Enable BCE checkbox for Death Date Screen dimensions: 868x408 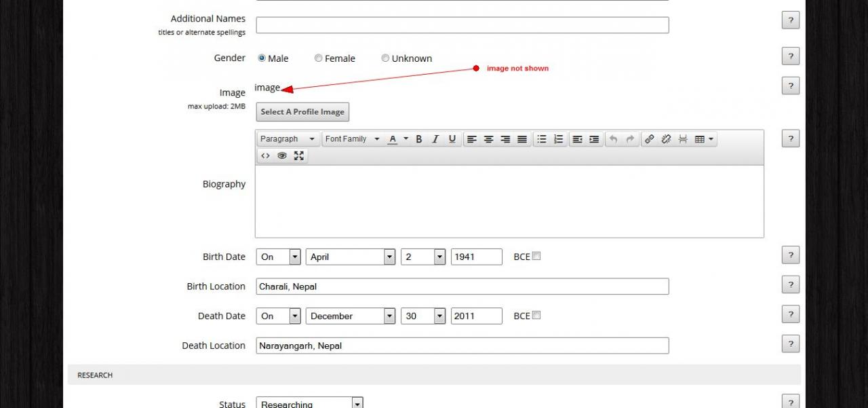(x=536, y=316)
